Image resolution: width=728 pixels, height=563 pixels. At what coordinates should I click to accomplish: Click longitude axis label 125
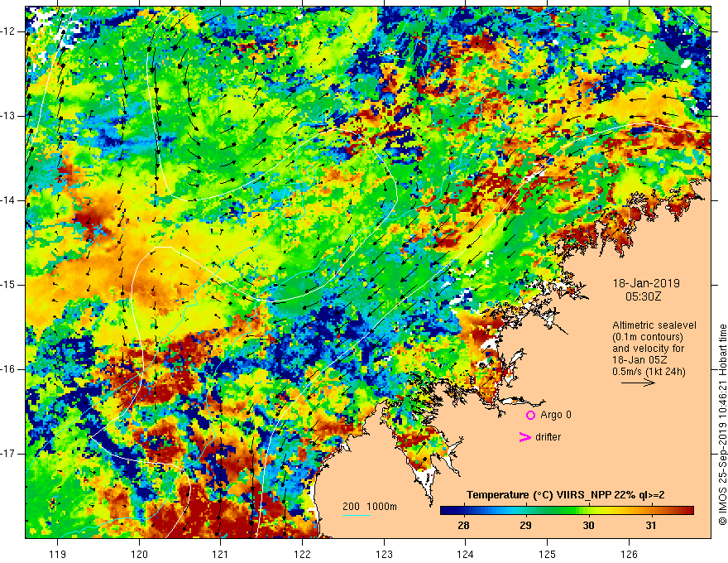548,554
